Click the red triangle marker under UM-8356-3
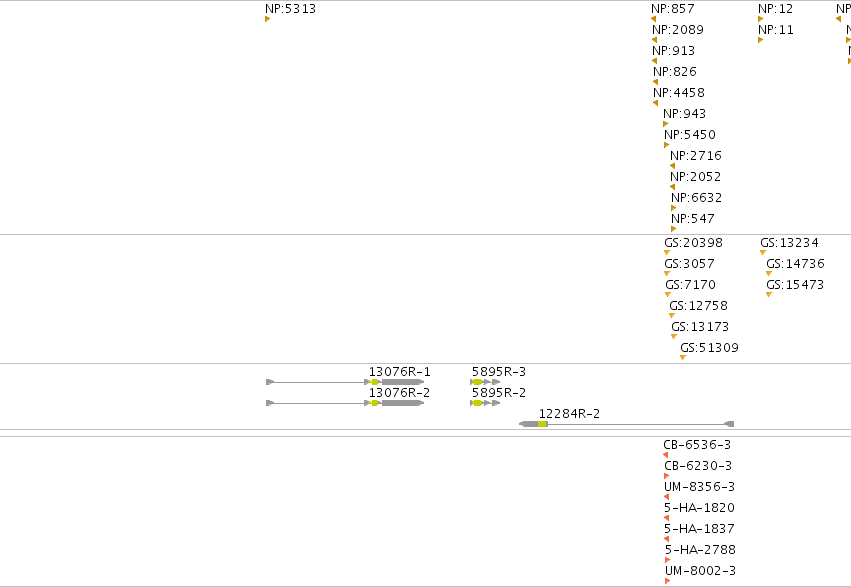 tap(666, 497)
